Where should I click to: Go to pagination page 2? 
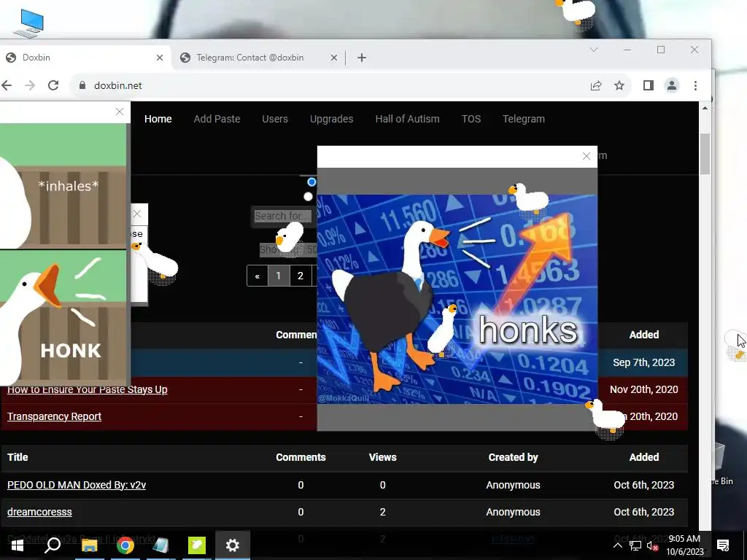point(300,276)
